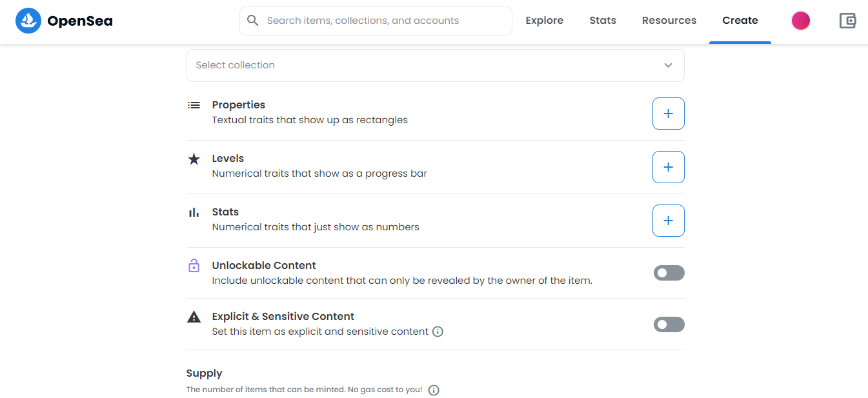Open the Resources menu

coord(669,21)
